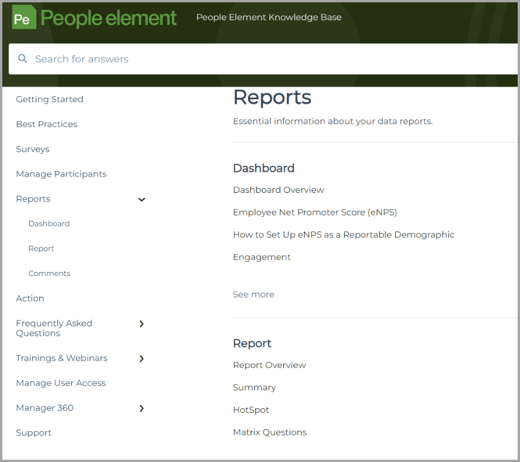Focus the Search for answers field
This screenshot has height=462, width=520.
(x=263, y=59)
